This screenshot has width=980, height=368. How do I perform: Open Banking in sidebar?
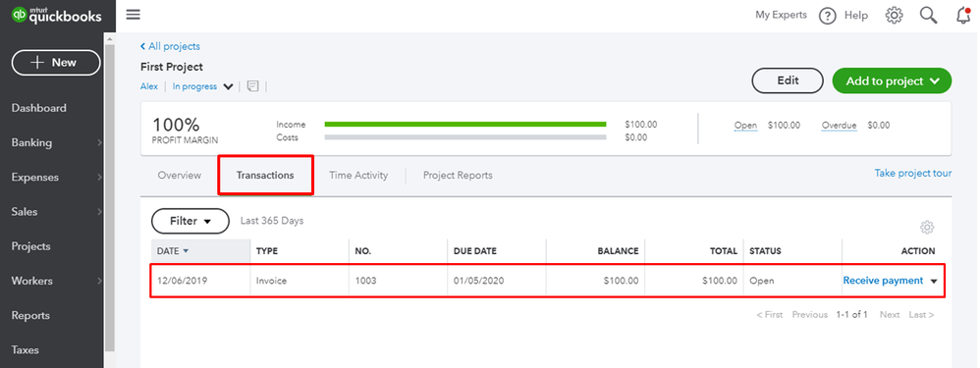click(x=31, y=142)
